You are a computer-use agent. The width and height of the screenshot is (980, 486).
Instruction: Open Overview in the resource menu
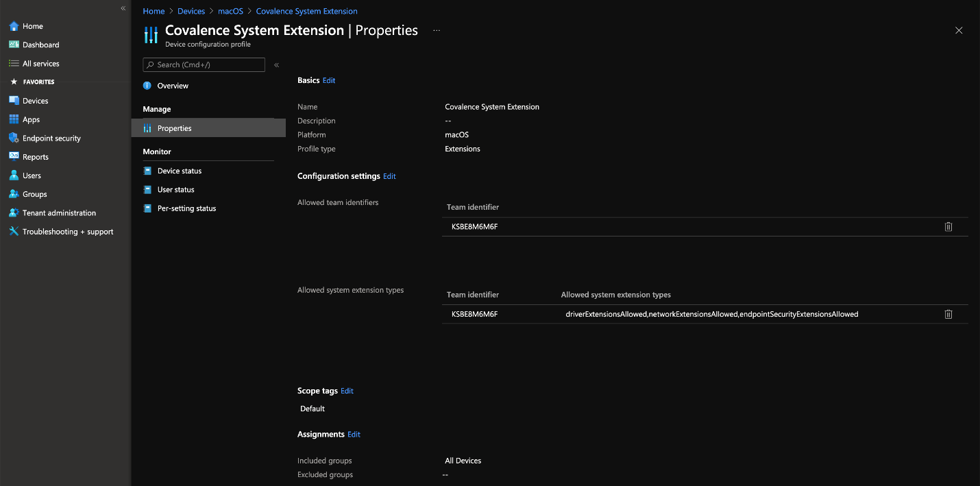173,86
